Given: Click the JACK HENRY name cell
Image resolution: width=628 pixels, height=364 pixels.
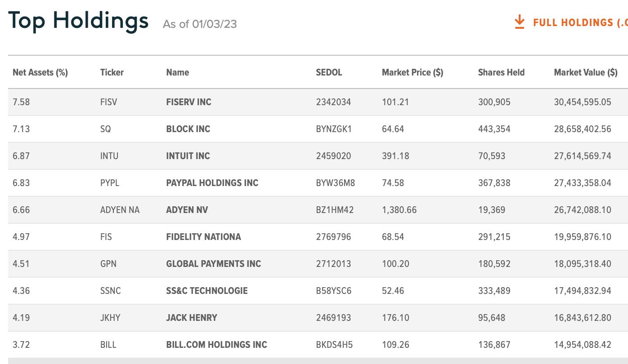Looking at the screenshot, I should click(192, 318).
